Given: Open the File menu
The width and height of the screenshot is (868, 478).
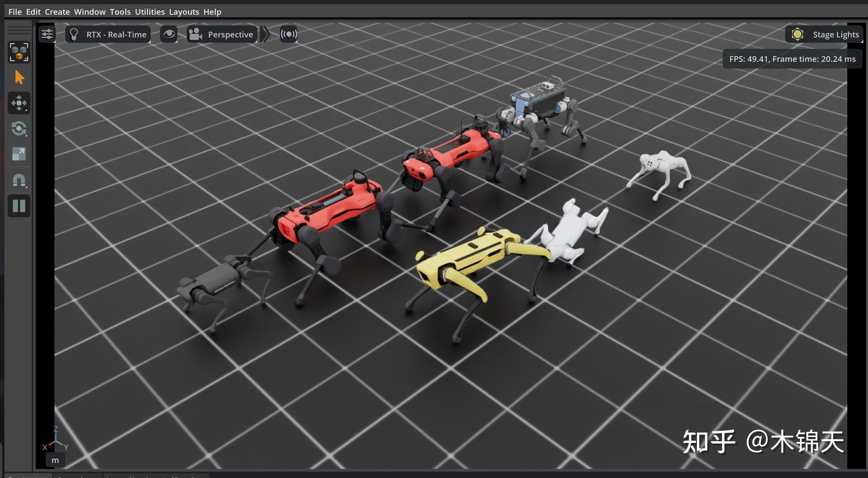Looking at the screenshot, I should (x=15, y=11).
